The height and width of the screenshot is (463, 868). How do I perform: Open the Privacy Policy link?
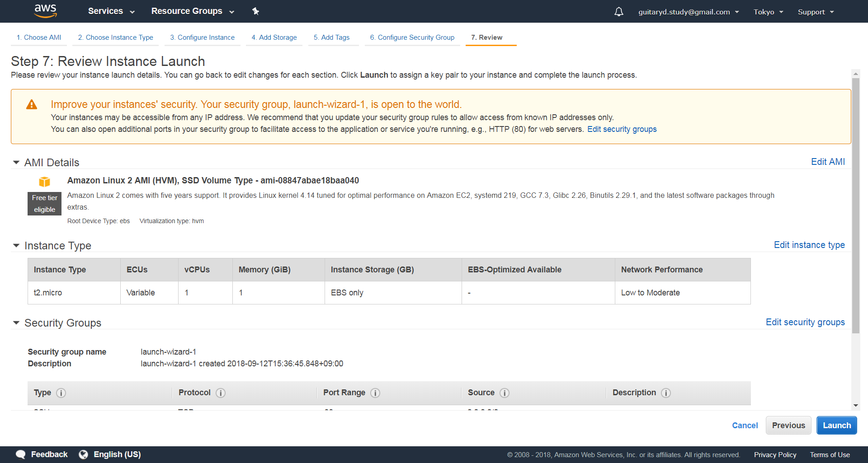(775, 455)
